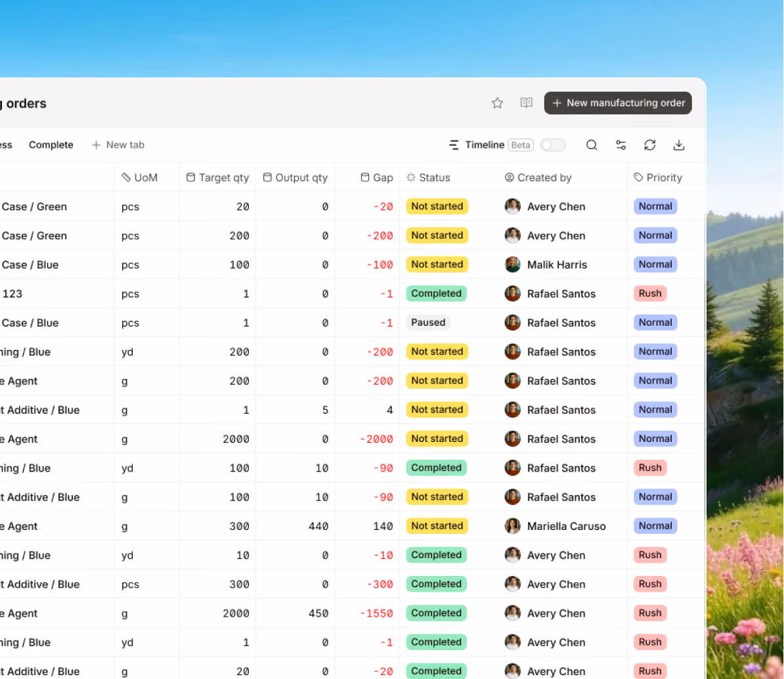Add a New tab

pos(118,145)
